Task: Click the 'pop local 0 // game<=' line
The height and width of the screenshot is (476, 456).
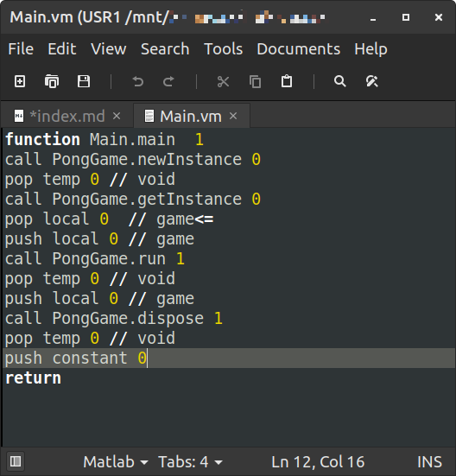Action: pos(109,219)
